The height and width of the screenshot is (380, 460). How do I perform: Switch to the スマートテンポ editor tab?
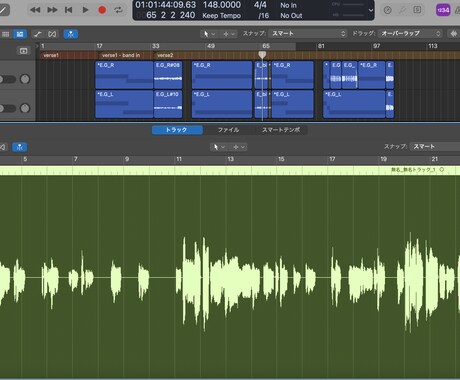coord(281,130)
